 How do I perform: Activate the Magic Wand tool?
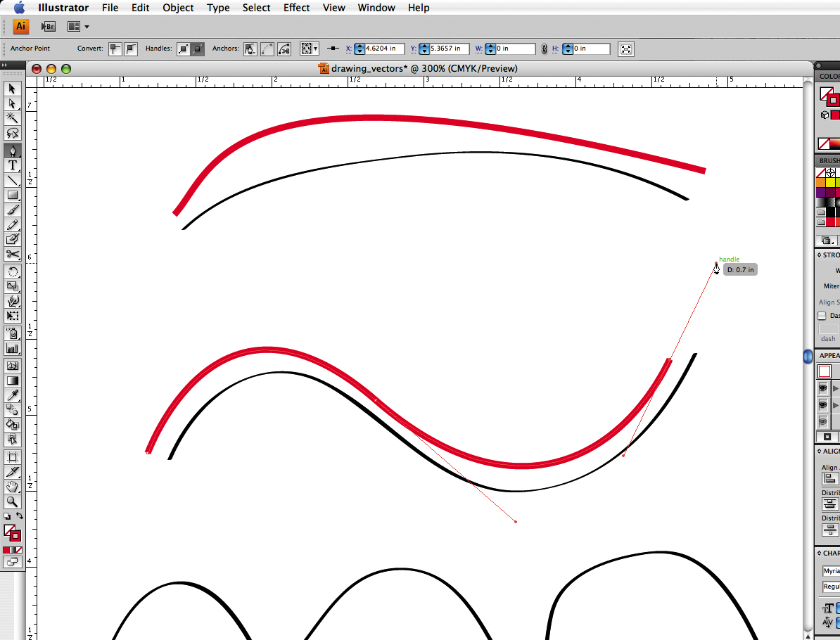13,117
